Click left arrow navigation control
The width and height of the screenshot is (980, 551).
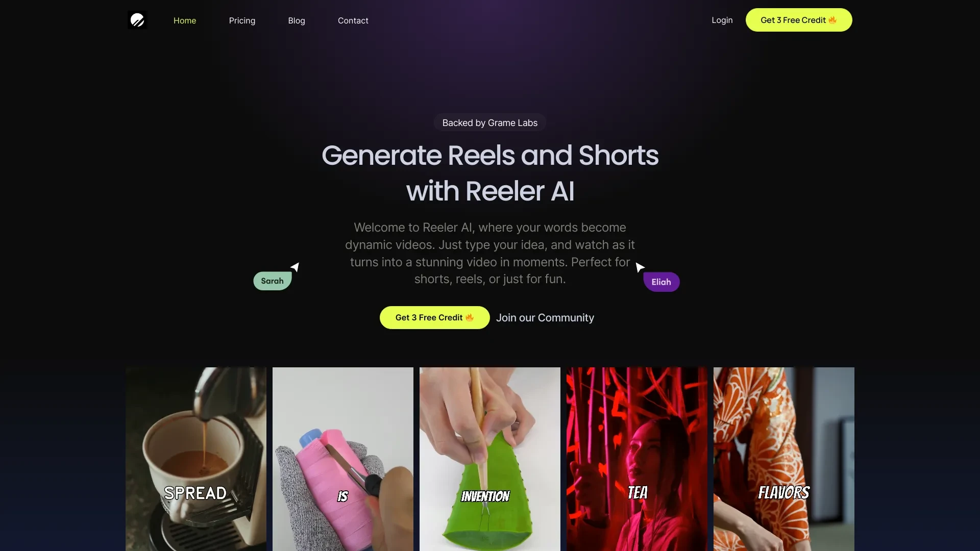[x=294, y=267]
